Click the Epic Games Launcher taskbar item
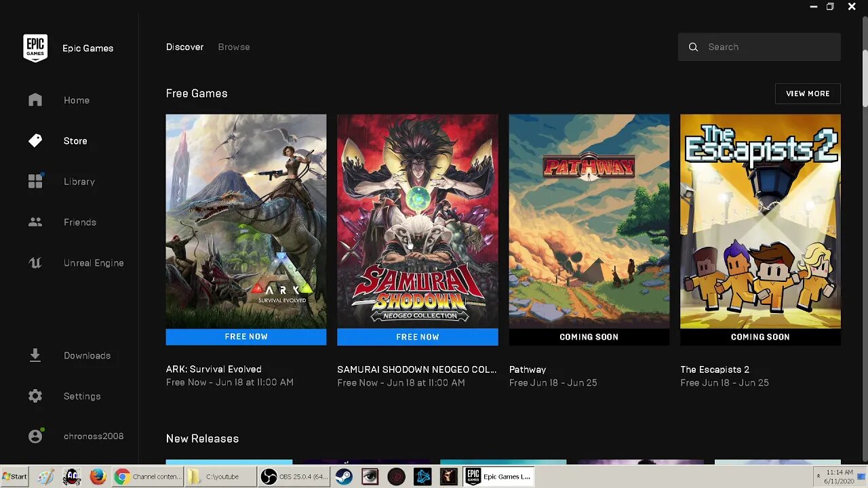The height and width of the screenshot is (488, 868). (x=499, y=476)
